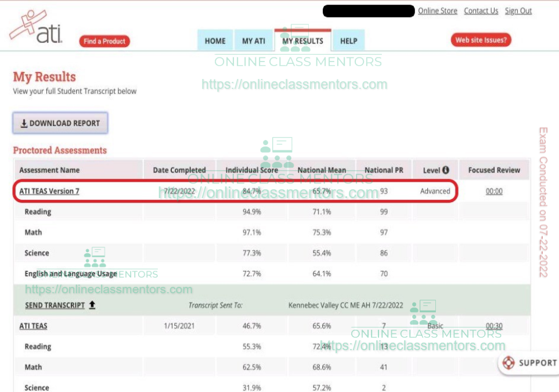This screenshot has height=392, width=559.
Task: Click the upload arrow beside Send Transcript
Action: [x=92, y=305]
